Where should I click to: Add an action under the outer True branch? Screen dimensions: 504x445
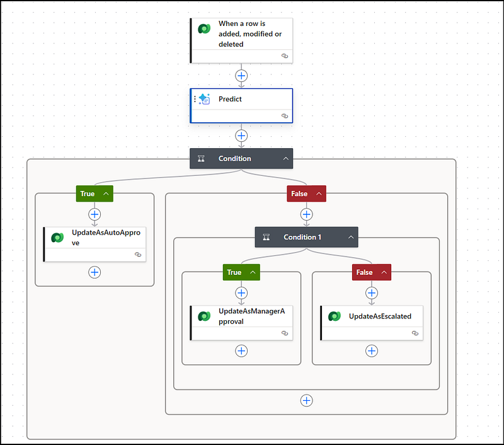(x=94, y=214)
